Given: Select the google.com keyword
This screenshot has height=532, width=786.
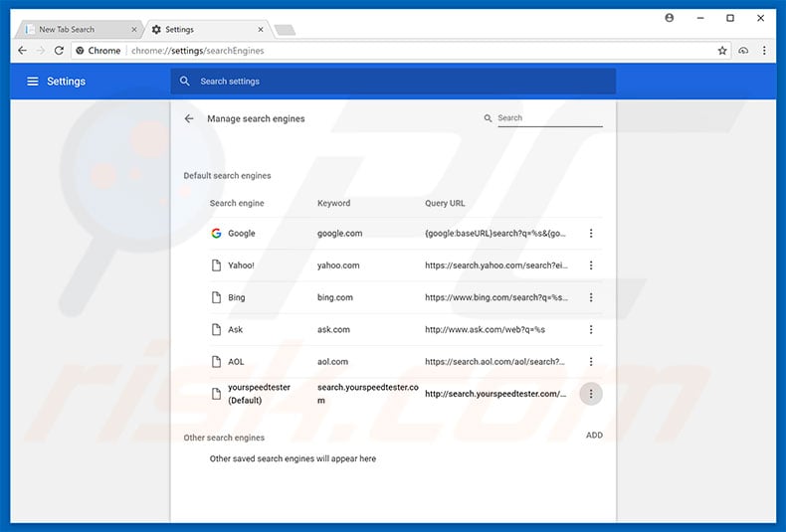Looking at the screenshot, I should coord(339,234).
